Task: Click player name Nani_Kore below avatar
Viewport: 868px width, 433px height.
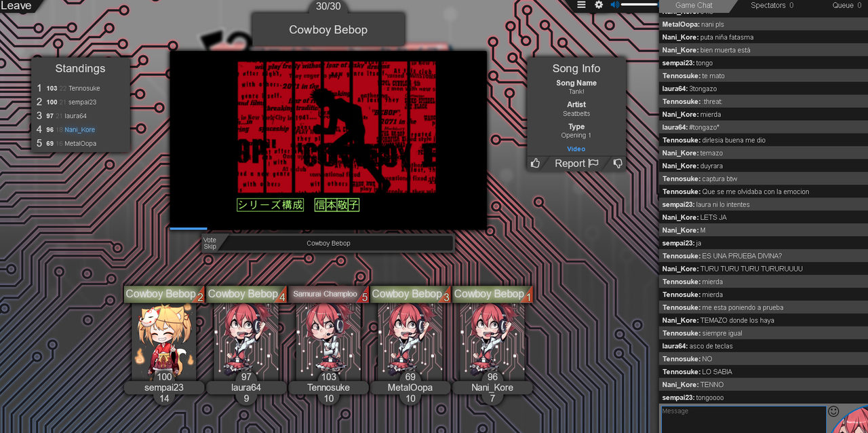Action: pos(492,388)
